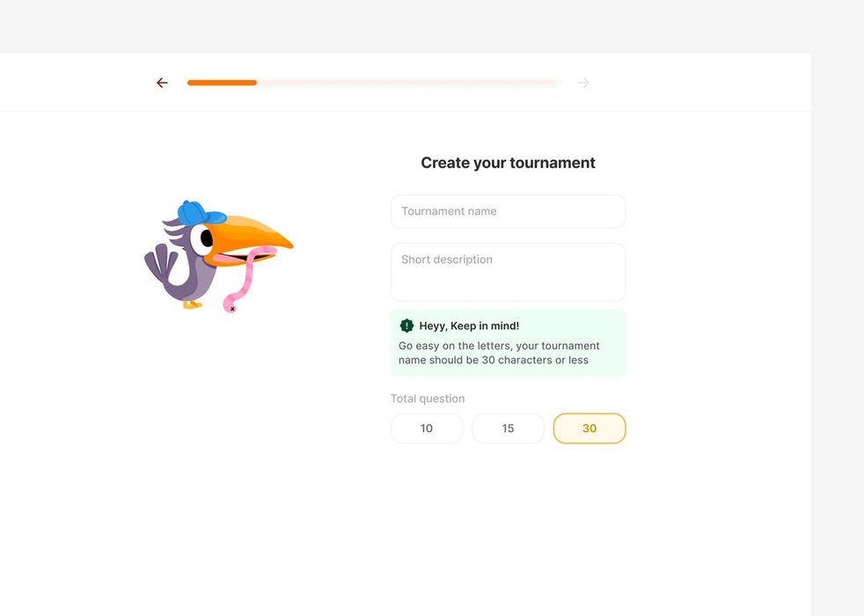Select the highlighted 30 questions option
This screenshot has height=616, width=864.
click(589, 428)
